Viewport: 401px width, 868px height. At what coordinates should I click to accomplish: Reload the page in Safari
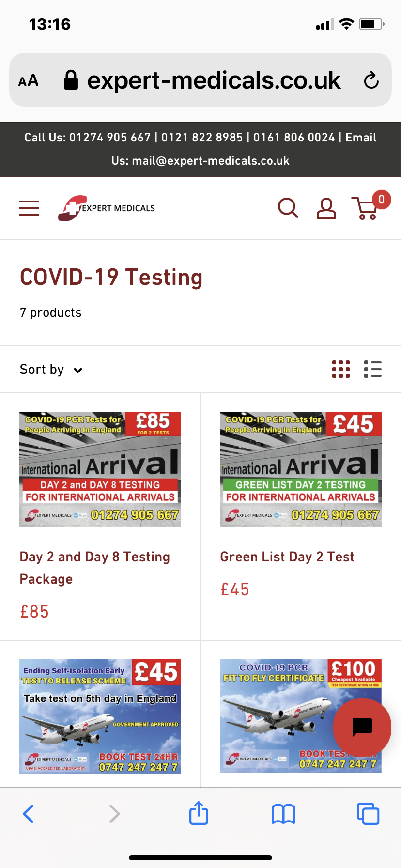(x=371, y=80)
